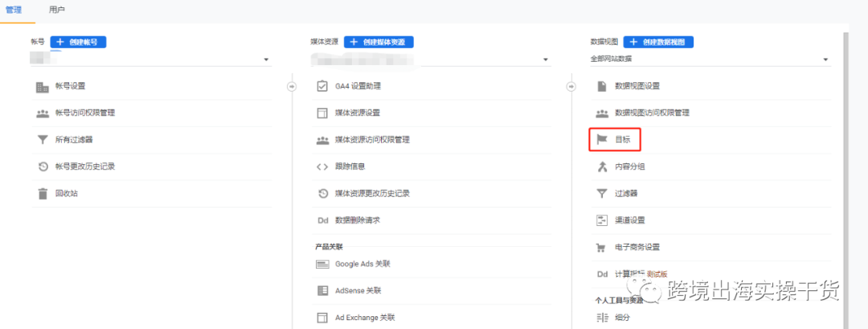868x329 pixels.
Task: Click the Dd icon beside 数据删除请求
Action: (x=322, y=220)
